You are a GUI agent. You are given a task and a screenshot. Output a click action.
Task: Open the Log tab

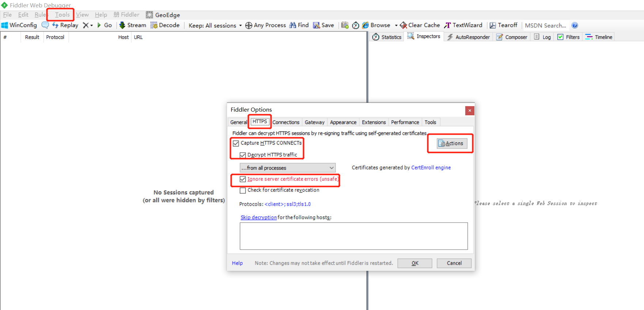542,37
